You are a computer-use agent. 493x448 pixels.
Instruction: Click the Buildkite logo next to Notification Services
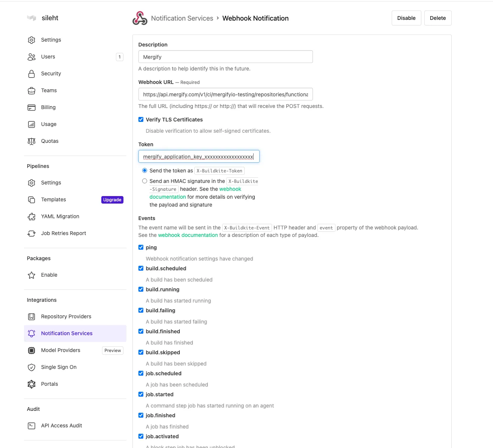coord(139,18)
